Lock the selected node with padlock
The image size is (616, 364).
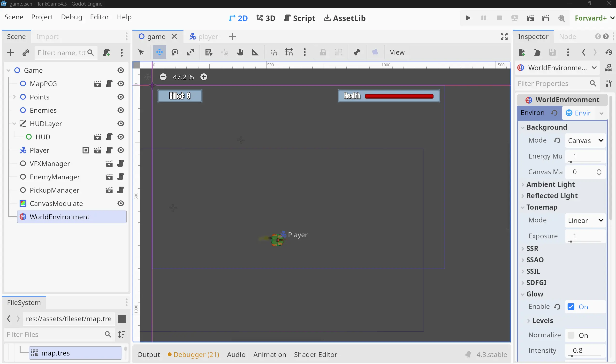pos(323,52)
